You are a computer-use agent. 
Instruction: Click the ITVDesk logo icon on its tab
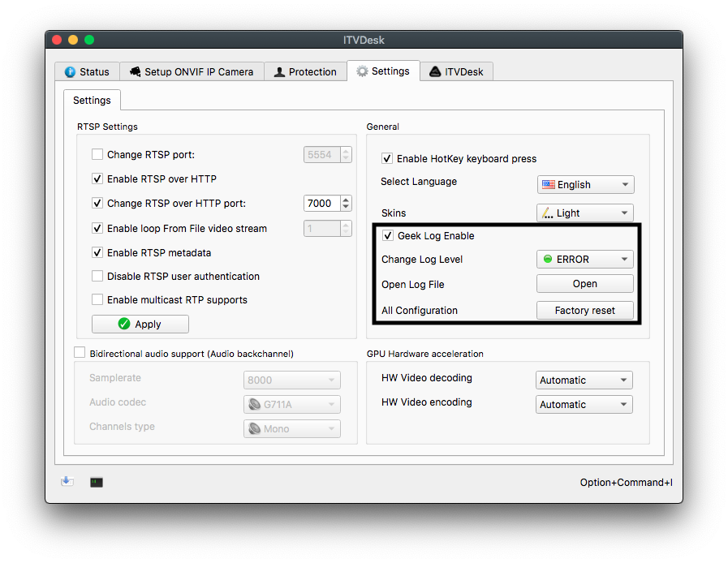(436, 71)
